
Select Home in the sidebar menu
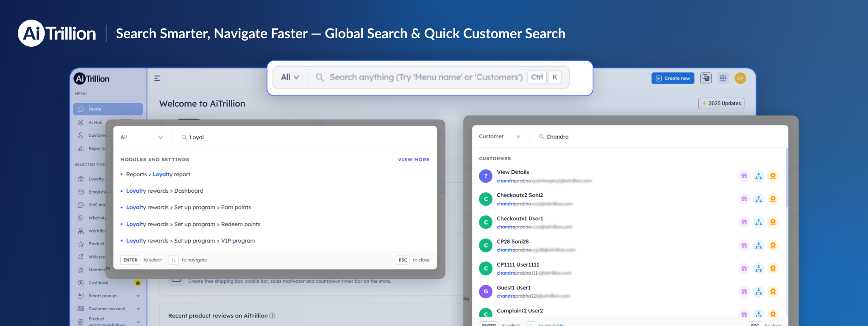[108, 109]
